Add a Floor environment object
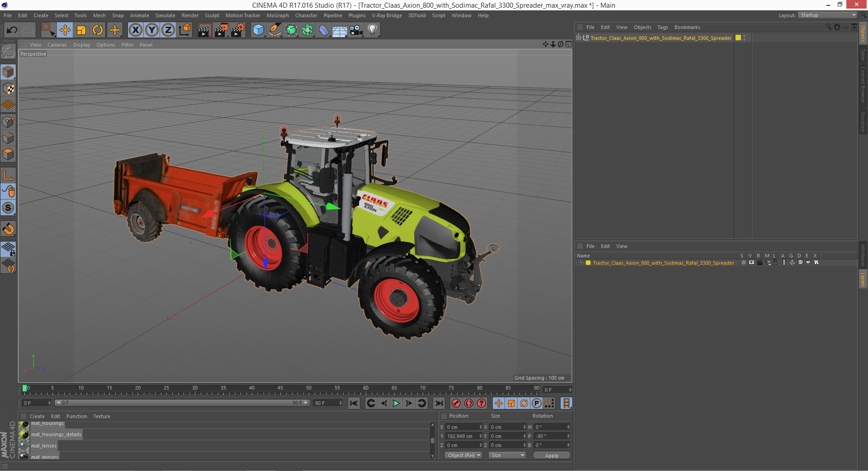 tap(340, 30)
